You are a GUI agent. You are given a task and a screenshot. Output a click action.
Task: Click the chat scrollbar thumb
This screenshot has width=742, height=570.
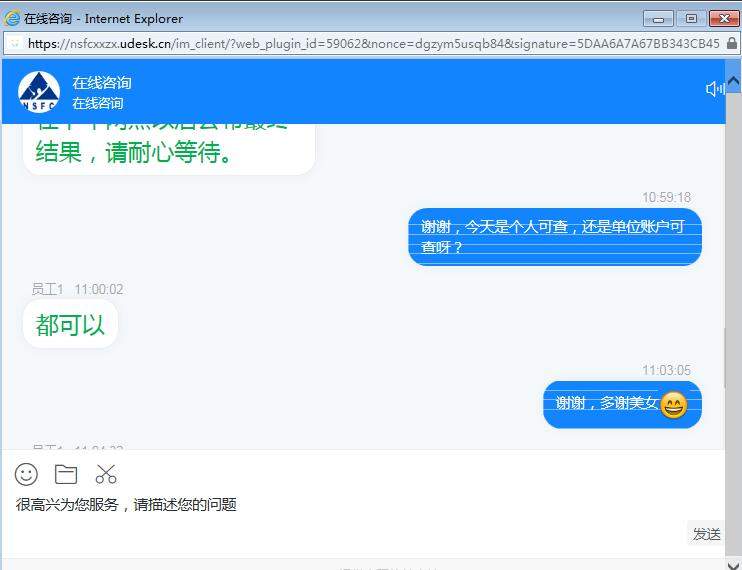725,357
